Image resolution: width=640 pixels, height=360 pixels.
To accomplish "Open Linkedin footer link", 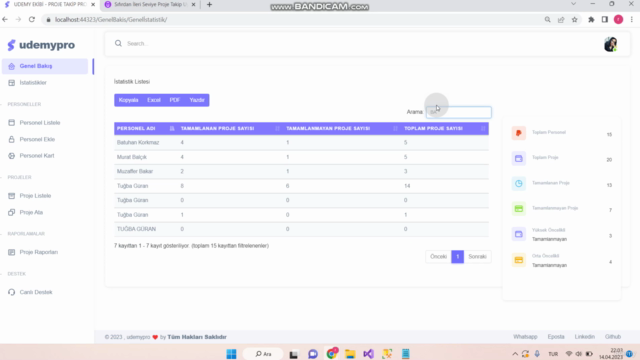I will point(584,337).
